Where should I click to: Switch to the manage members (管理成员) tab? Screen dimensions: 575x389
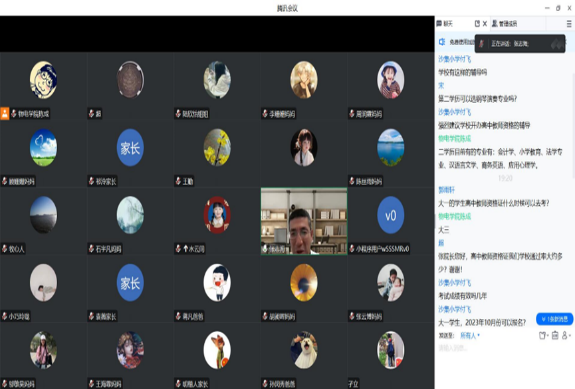click(x=504, y=24)
